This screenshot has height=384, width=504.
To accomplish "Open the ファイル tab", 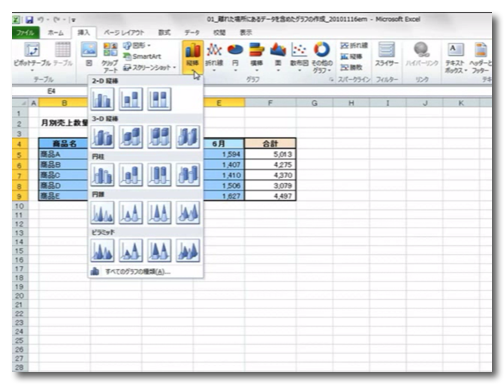I will 26,33.
